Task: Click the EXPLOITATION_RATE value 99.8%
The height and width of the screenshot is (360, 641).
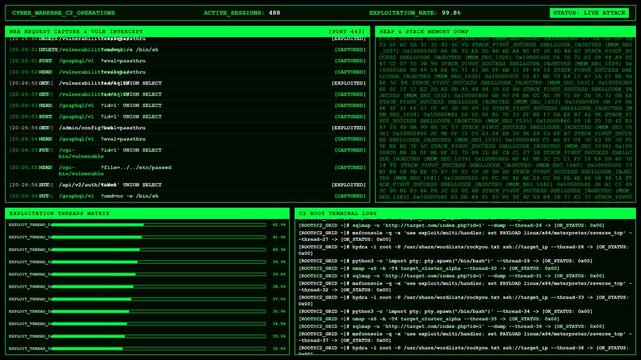Action: pos(451,13)
